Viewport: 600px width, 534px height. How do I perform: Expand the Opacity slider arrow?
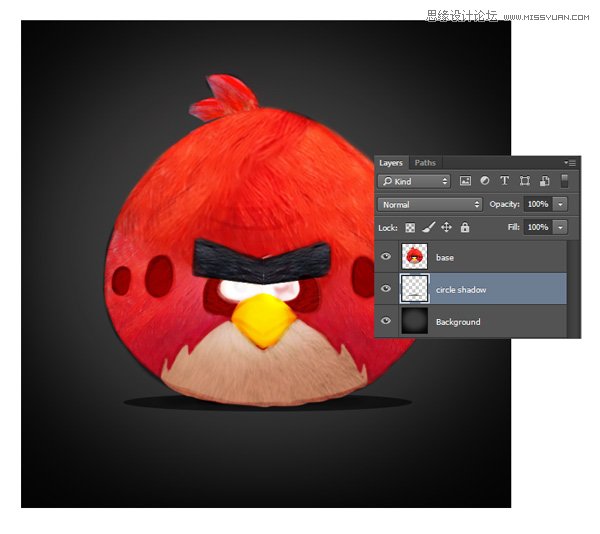pyautogui.click(x=560, y=204)
